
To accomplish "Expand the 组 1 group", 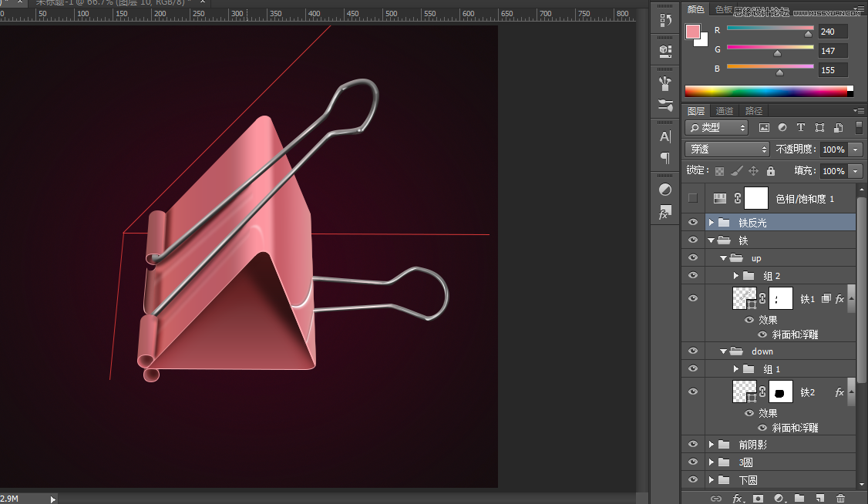I will pyautogui.click(x=735, y=369).
